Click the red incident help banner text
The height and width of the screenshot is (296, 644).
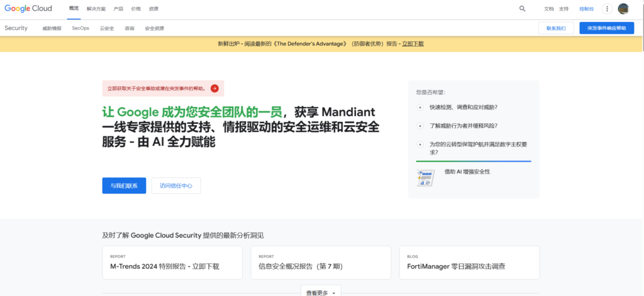pyautogui.click(x=156, y=88)
